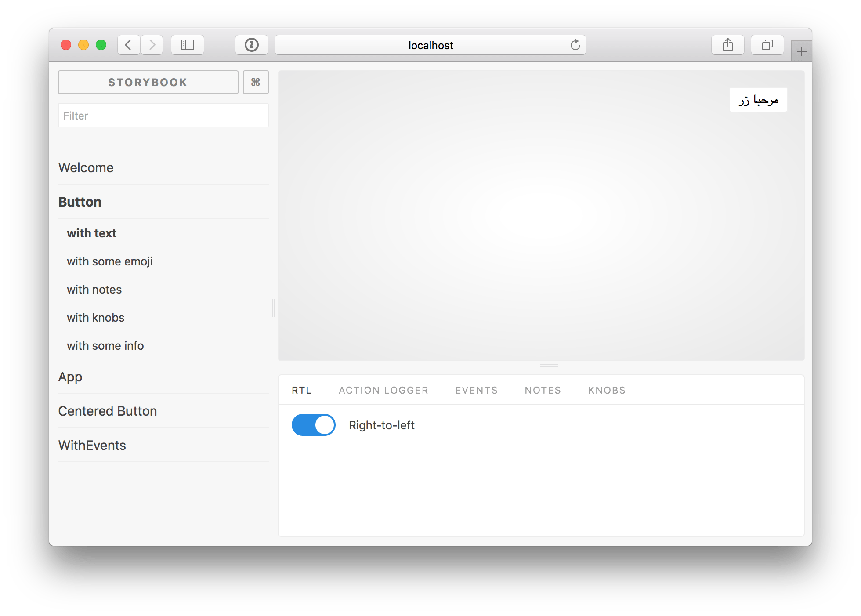Select the 'with knobs' story
This screenshot has width=861, height=616.
point(95,317)
